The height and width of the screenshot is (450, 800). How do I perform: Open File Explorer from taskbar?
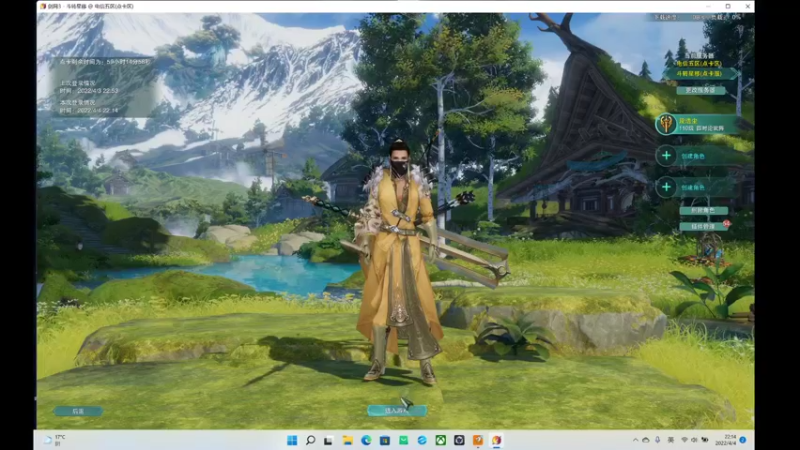point(347,440)
